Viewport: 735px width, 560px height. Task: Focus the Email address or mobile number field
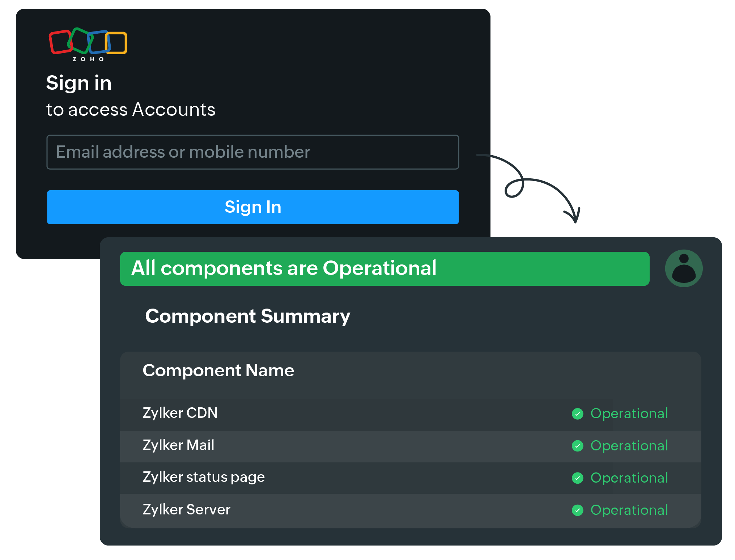point(253,152)
